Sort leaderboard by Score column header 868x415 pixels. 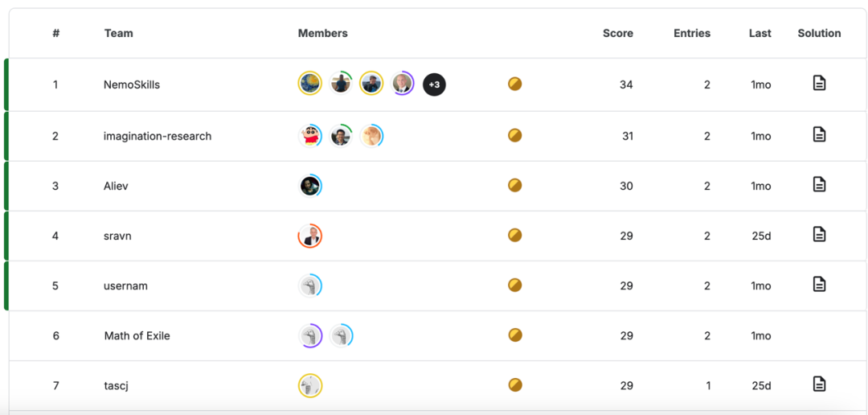(x=618, y=33)
